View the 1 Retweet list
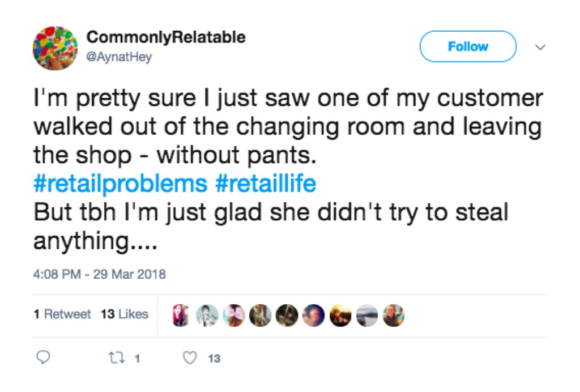The height and width of the screenshot is (392, 580). tap(62, 314)
